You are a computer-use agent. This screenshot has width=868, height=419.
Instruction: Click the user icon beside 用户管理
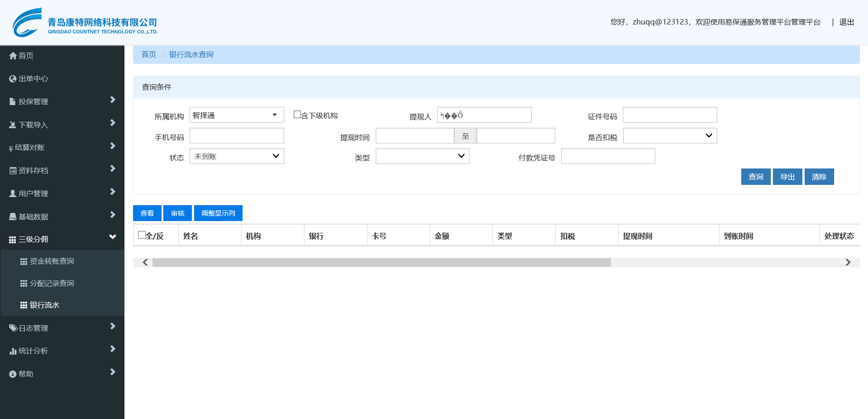13,193
